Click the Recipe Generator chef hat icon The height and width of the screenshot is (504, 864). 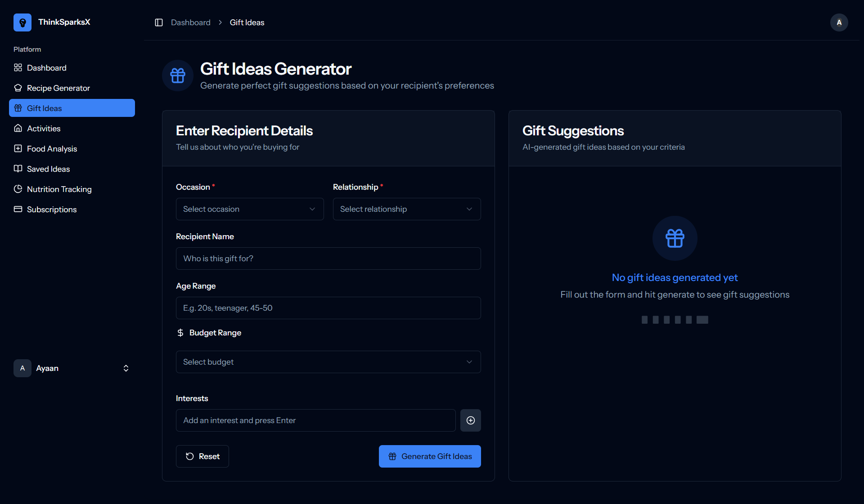point(18,88)
